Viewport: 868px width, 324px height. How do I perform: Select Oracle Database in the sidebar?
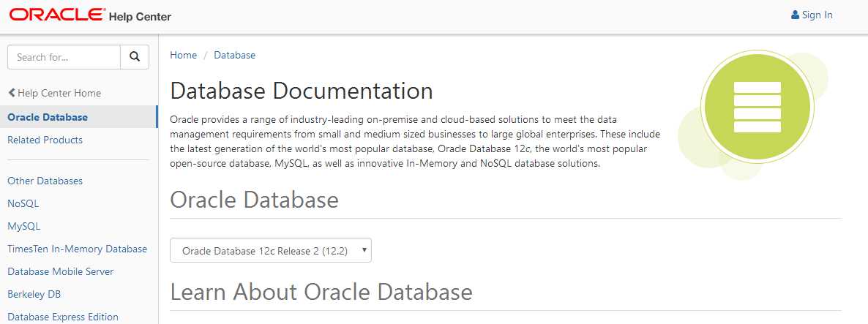[x=48, y=117]
